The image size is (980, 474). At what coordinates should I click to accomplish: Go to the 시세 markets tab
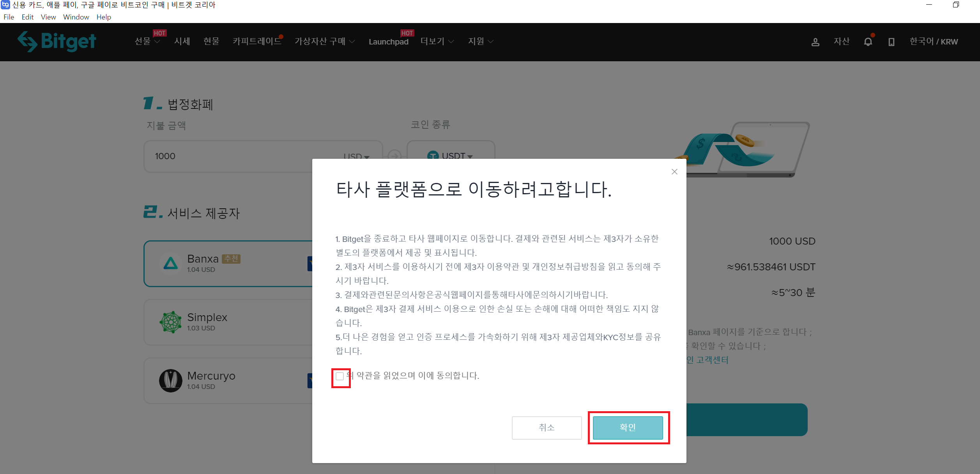click(x=182, y=41)
